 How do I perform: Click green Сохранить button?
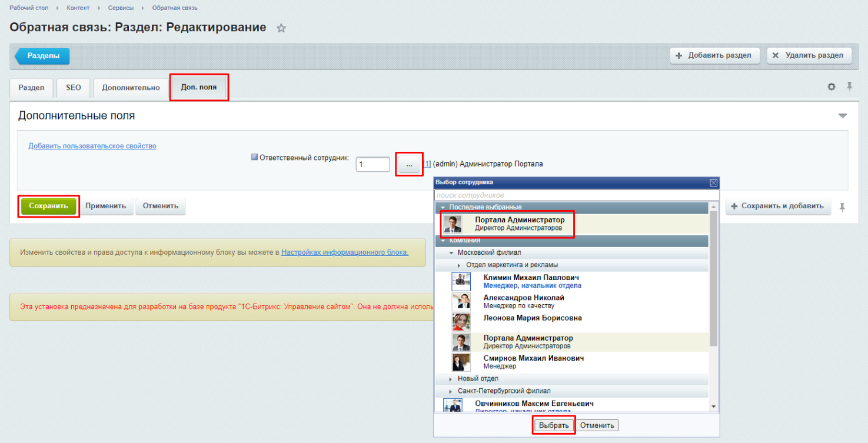[49, 206]
